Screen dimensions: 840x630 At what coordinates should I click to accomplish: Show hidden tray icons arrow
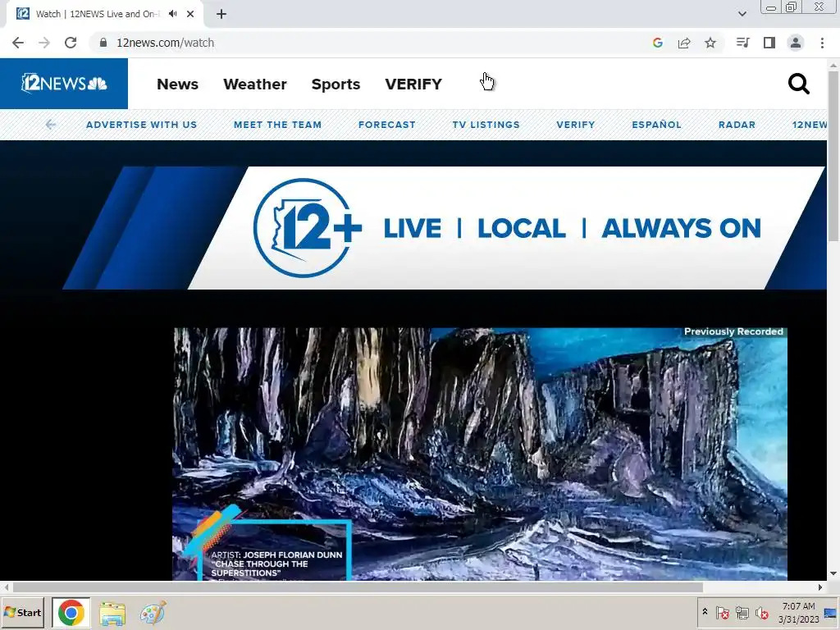click(x=705, y=611)
